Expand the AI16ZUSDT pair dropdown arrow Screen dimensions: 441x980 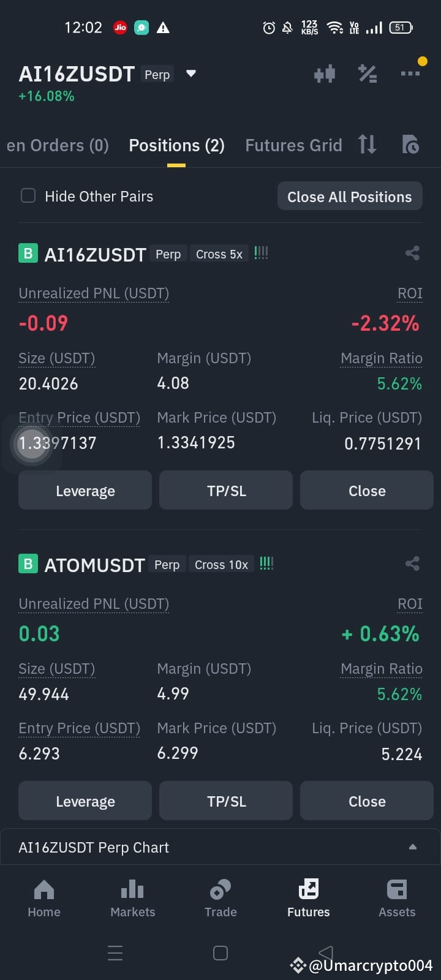click(191, 73)
